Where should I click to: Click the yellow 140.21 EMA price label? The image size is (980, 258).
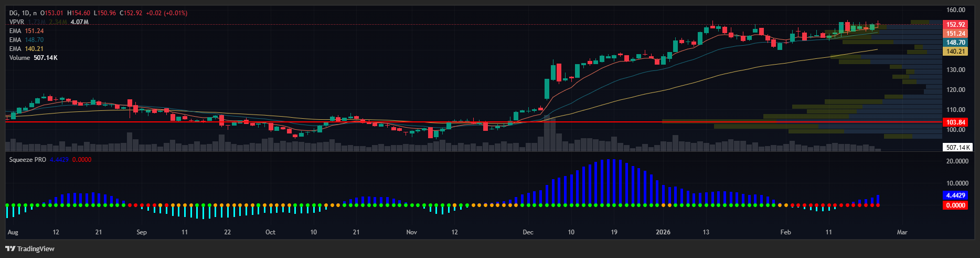tap(955, 51)
